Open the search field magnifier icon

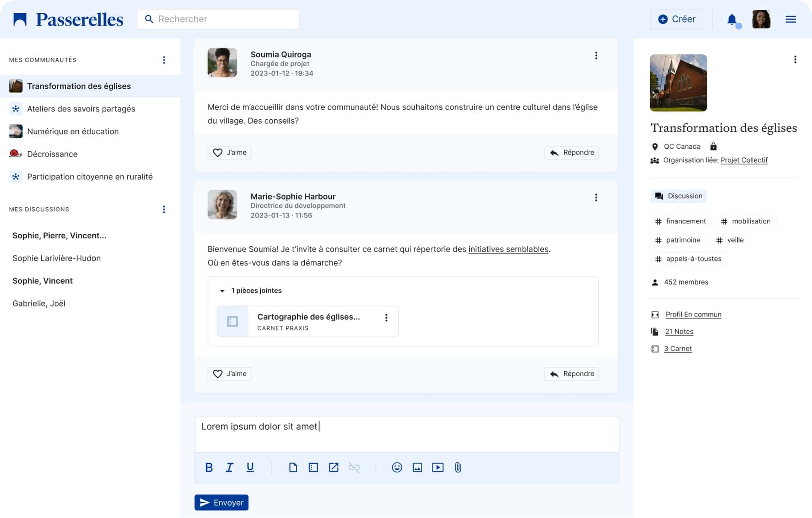[149, 19]
